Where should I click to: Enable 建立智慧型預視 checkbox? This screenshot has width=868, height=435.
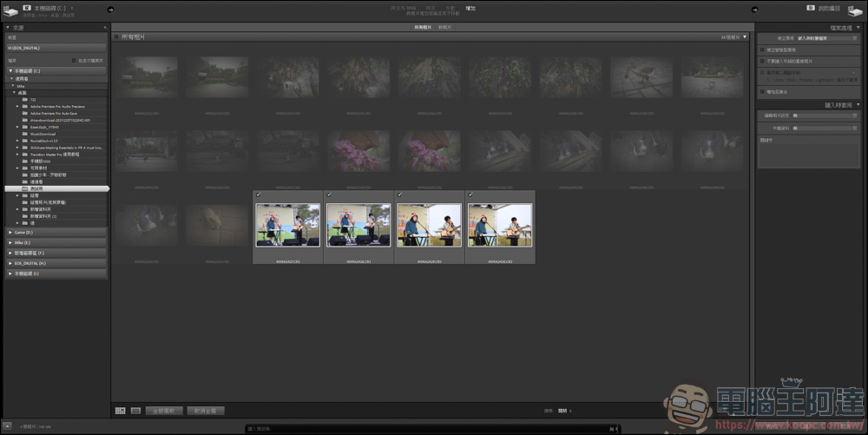(762, 49)
